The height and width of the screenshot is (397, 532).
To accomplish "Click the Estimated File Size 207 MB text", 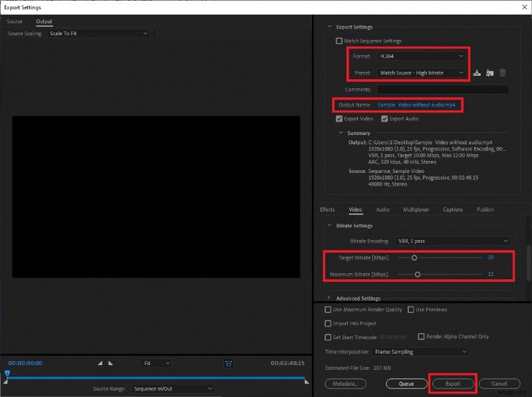I will pyautogui.click(x=358, y=368).
